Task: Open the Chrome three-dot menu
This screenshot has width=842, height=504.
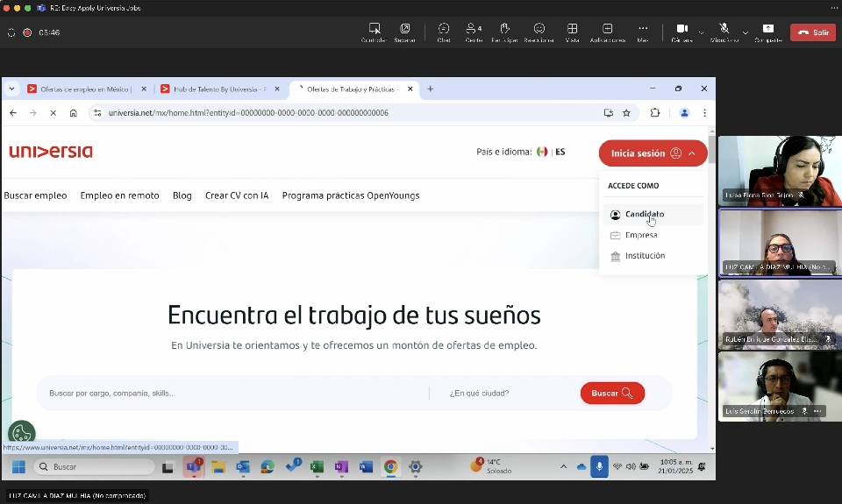Action: pos(704,113)
